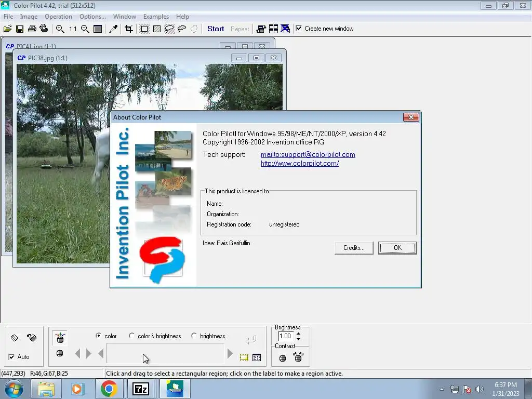Open the File menu
This screenshot has height=399, width=532.
coord(8,16)
